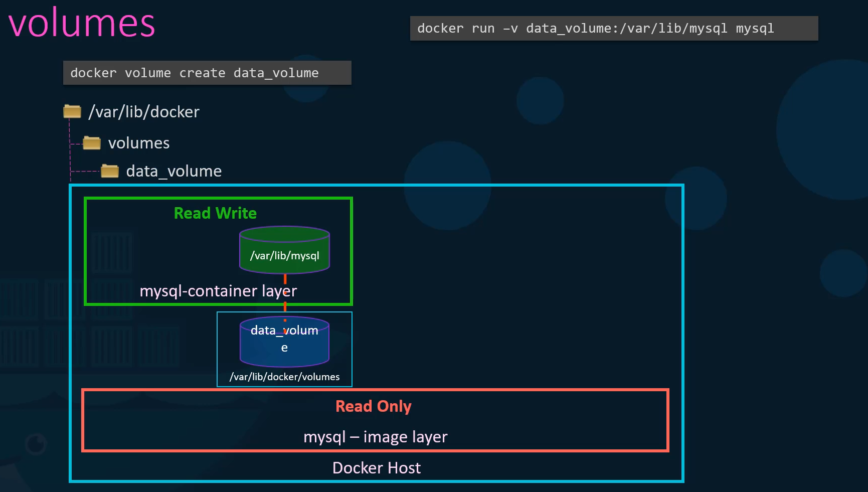Select the 'data_volume' tree row label
The height and width of the screenshot is (492, 868).
click(174, 171)
